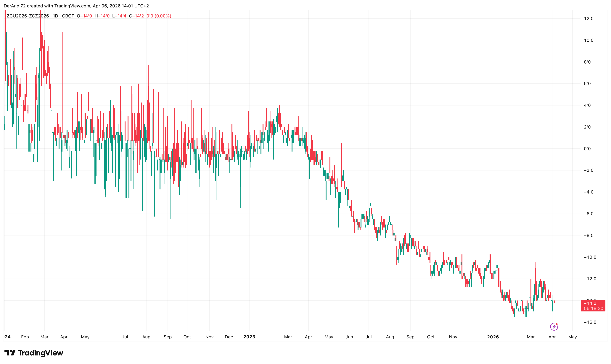The height and width of the screenshot is (364, 611).
Task: Click the ZCU2026-ZCZ2026 symbol title
Action: click(28, 16)
